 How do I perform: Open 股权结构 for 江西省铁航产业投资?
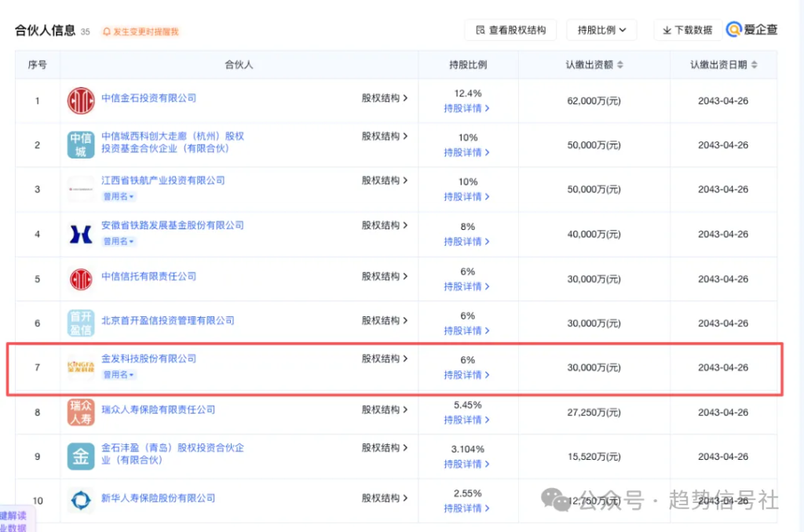pyautogui.click(x=385, y=180)
